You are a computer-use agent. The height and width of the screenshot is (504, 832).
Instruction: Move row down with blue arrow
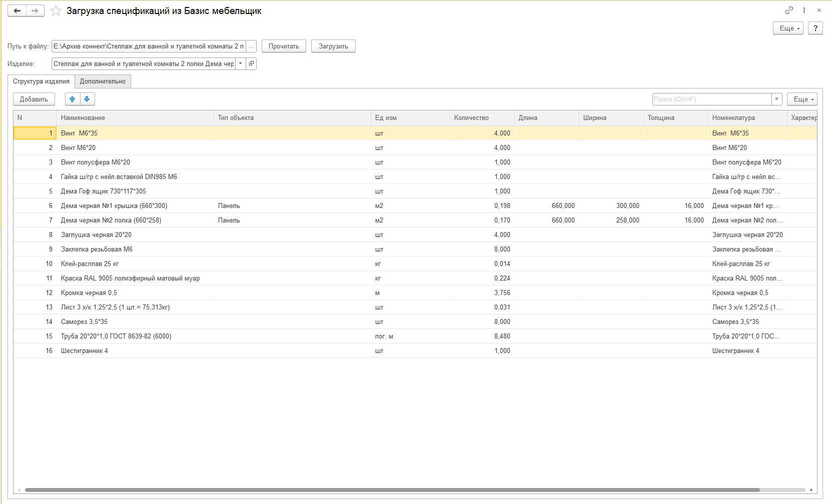(x=87, y=99)
